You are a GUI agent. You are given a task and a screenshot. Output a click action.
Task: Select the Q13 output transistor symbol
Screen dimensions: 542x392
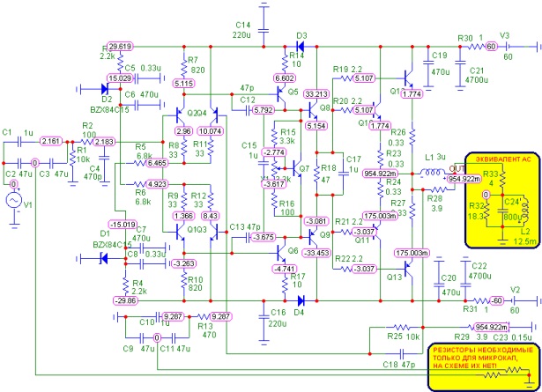(409, 269)
